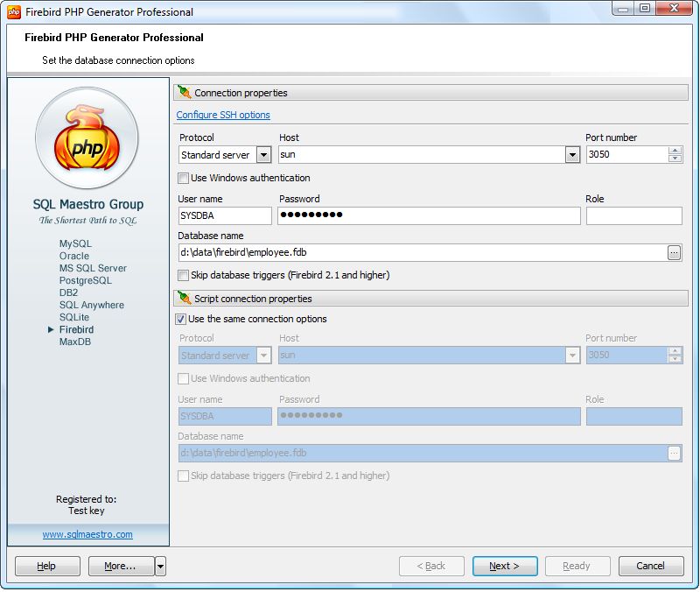Screen dimensions: 700x592
Task: Select MySQL in product list
Action: (75, 243)
